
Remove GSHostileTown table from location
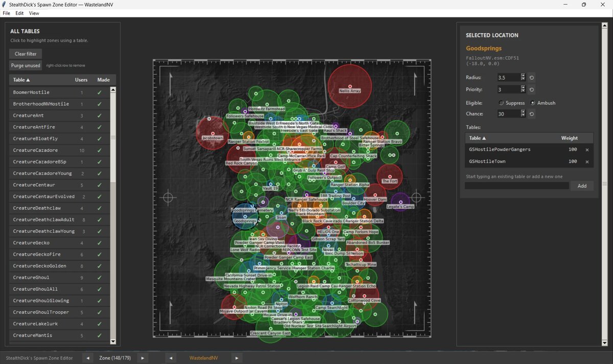[x=587, y=161]
